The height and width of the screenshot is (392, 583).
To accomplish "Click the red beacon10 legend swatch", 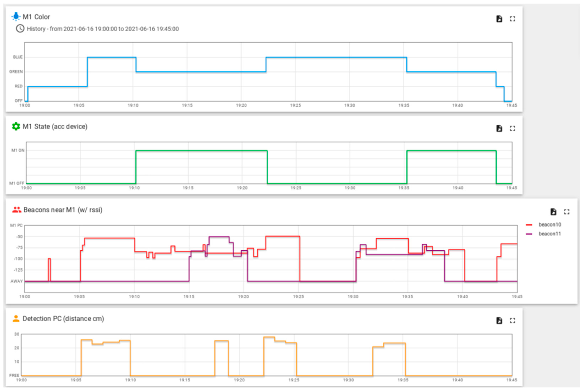I will (x=529, y=225).
